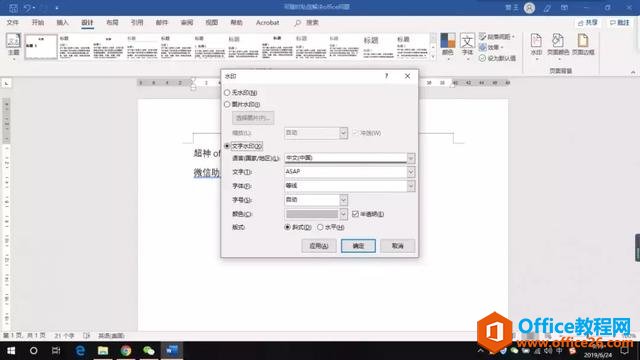Open File Explorer from taskbar
The image size is (640, 360).
point(103,351)
